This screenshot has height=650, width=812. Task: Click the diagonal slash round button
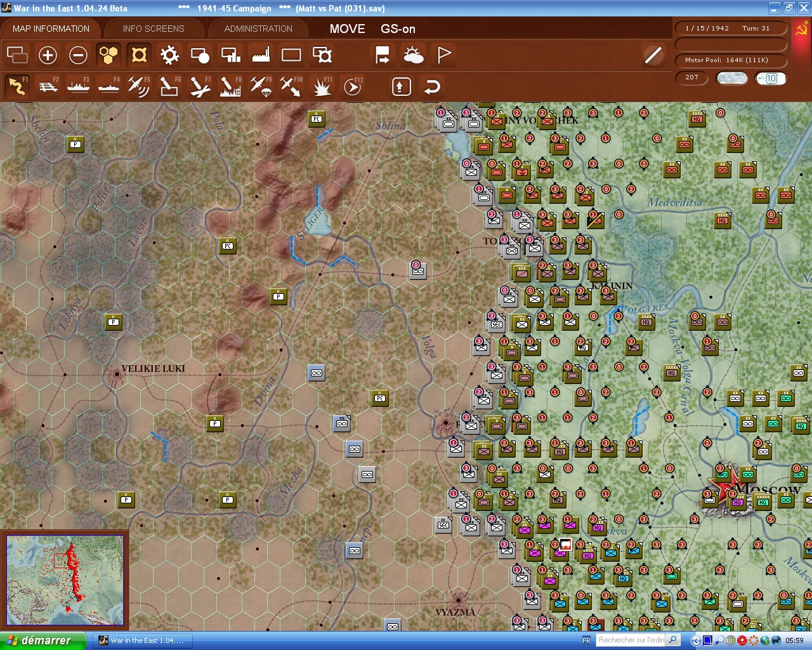pos(653,55)
